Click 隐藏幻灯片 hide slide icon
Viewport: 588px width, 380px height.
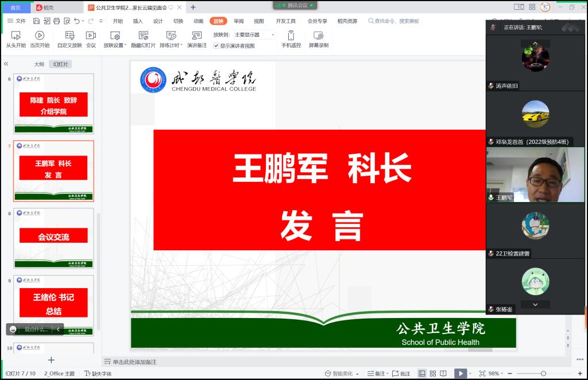(x=143, y=36)
